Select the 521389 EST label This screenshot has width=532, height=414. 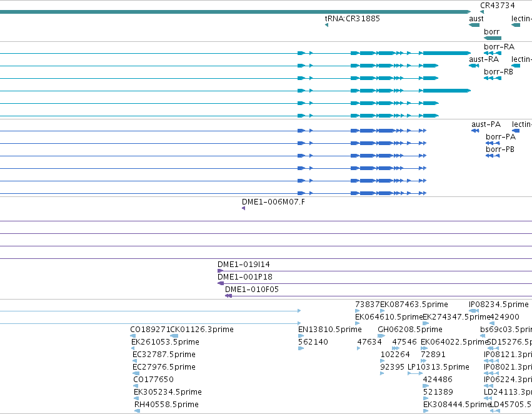point(438,392)
